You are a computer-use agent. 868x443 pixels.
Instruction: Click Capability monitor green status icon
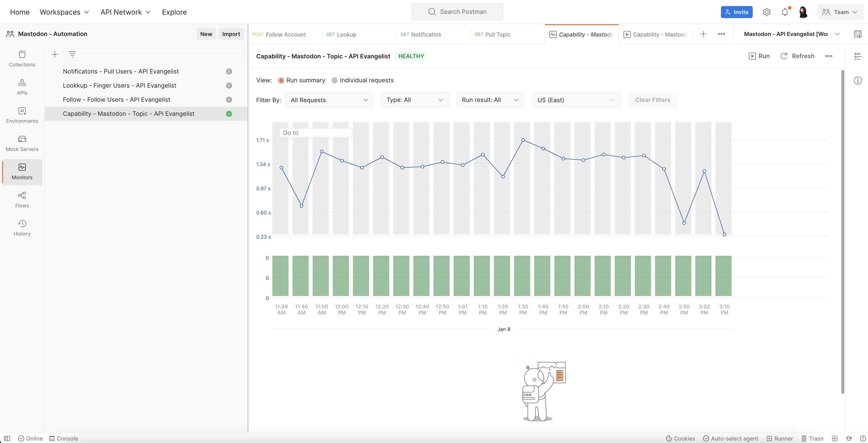(x=229, y=114)
